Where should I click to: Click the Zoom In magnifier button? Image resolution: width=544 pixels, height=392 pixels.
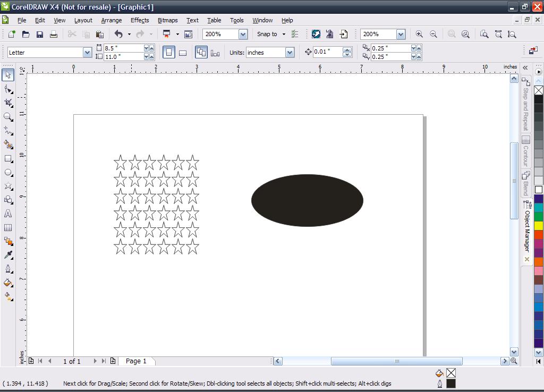tap(419, 34)
